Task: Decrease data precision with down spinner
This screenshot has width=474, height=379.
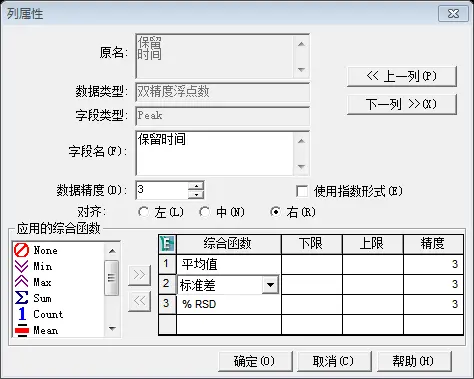Action: tap(196, 195)
